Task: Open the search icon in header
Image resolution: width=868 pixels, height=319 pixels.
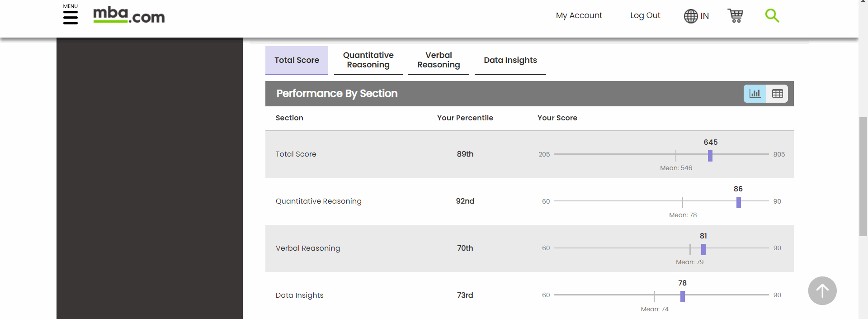Action: 773,15
